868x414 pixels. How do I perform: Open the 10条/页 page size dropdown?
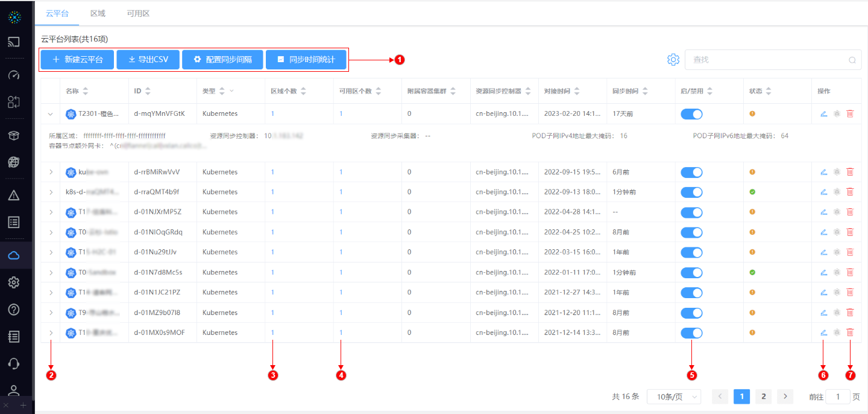point(673,396)
